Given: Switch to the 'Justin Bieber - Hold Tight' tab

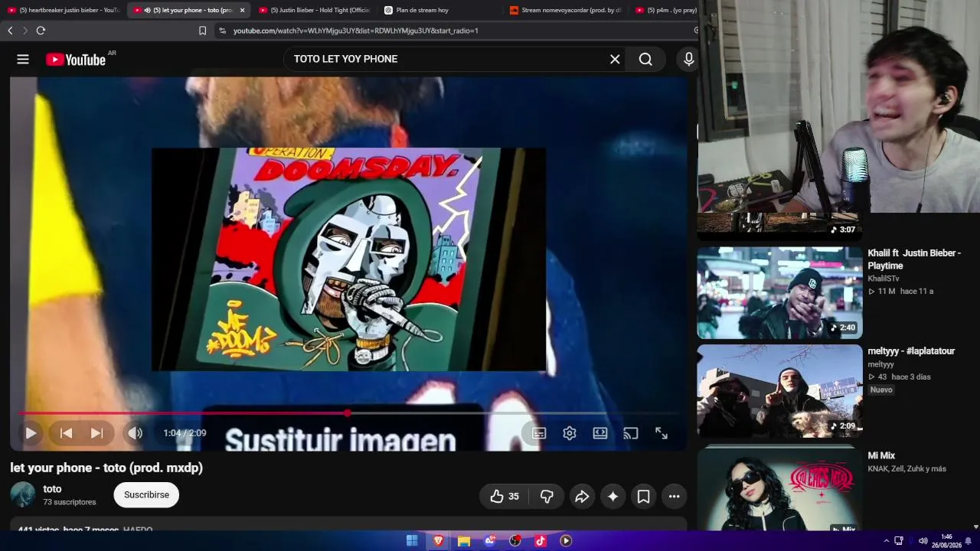Looking at the screenshot, I should click(x=314, y=10).
